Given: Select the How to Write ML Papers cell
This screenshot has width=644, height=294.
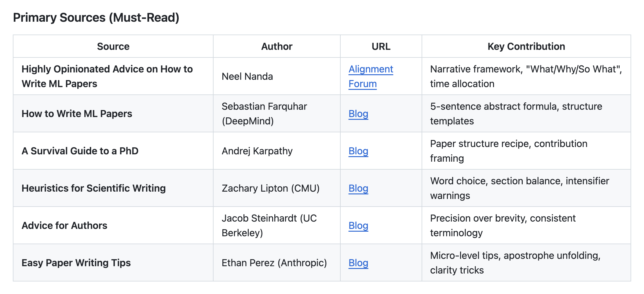Looking at the screenshot, I should point(77,114).
